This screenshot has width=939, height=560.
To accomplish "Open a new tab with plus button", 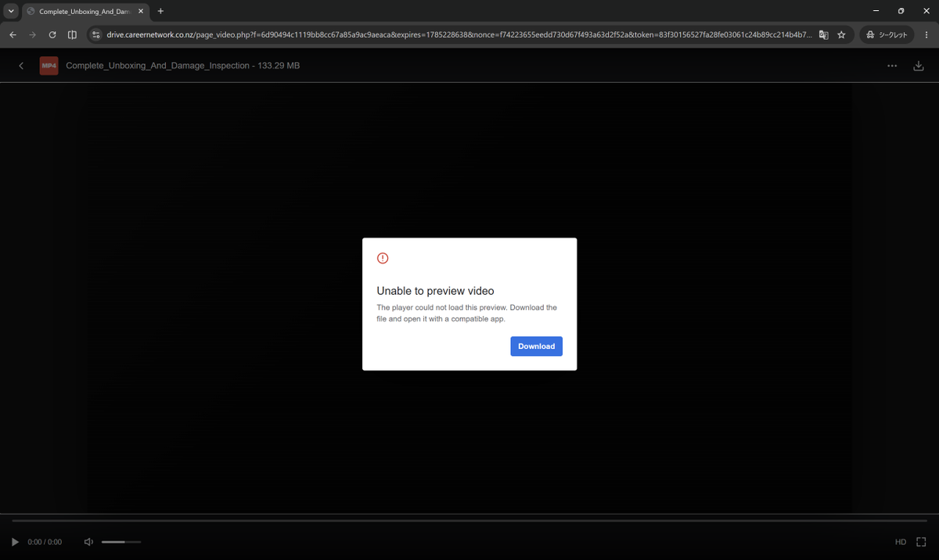I will [x=160, y=11].
